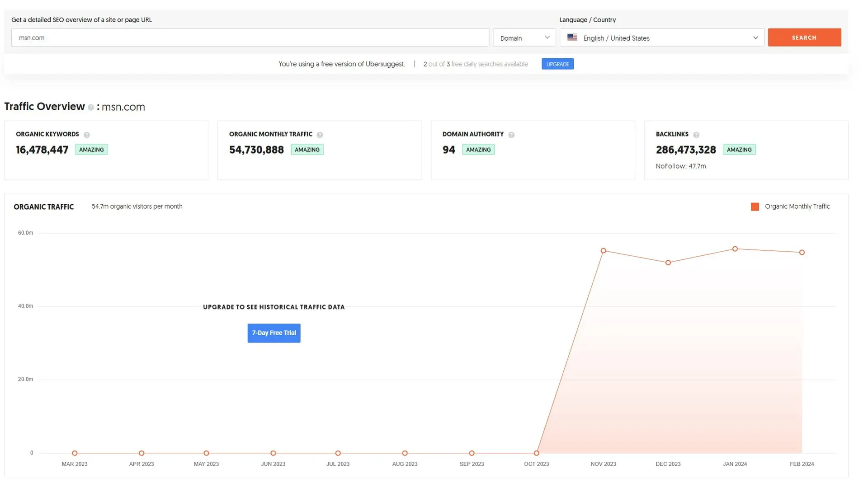This screenshot has height=488, width=868.
Task: Click the organic keywords value 16,478,447
Action: click(42, 150)
